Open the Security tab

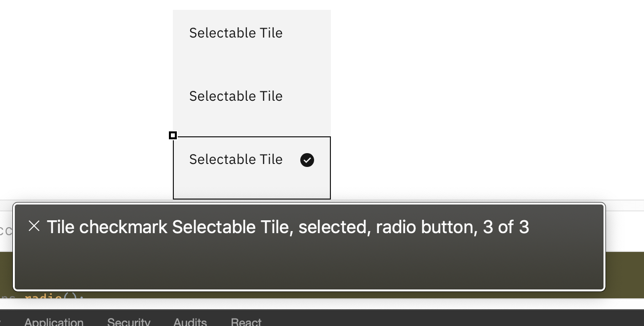pos(128,322)
